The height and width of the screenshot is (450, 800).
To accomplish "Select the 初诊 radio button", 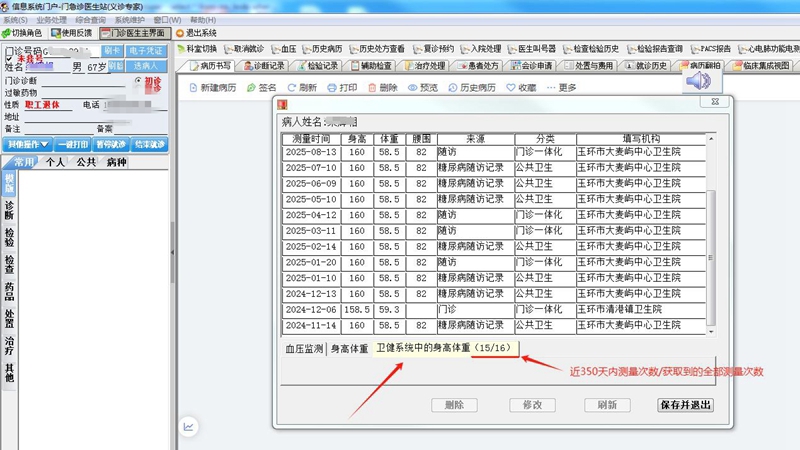I will [138, 81].
